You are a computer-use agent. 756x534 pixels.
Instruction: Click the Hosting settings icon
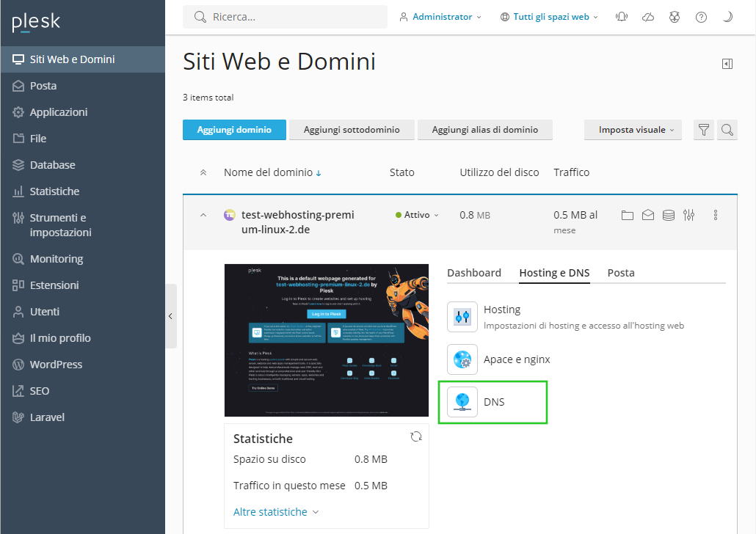pos(462,317)
